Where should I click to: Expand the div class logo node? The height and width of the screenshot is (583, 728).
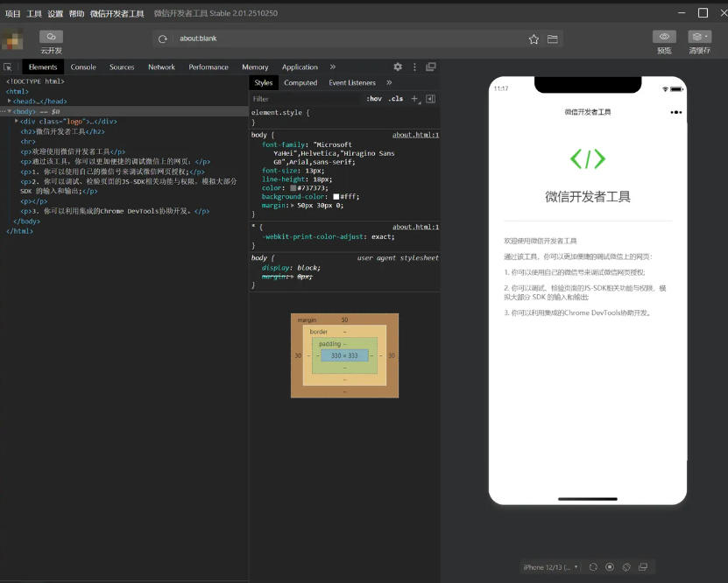pos(17,121)
